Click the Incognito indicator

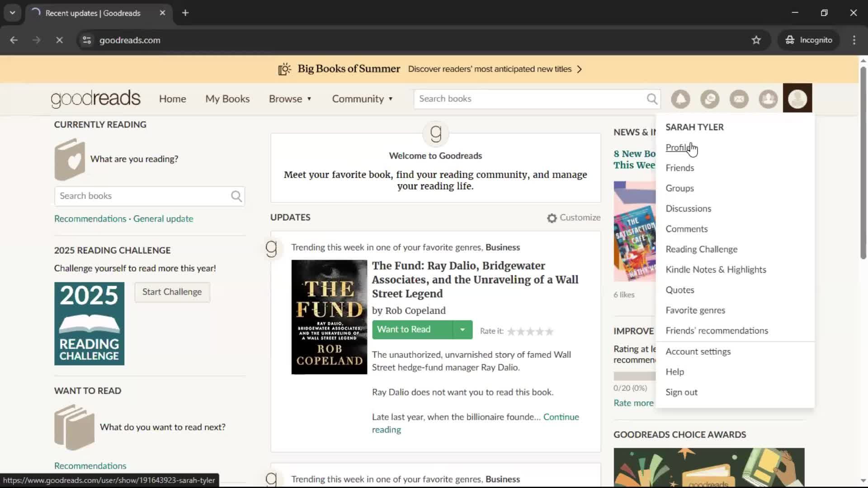click(809, 40)
